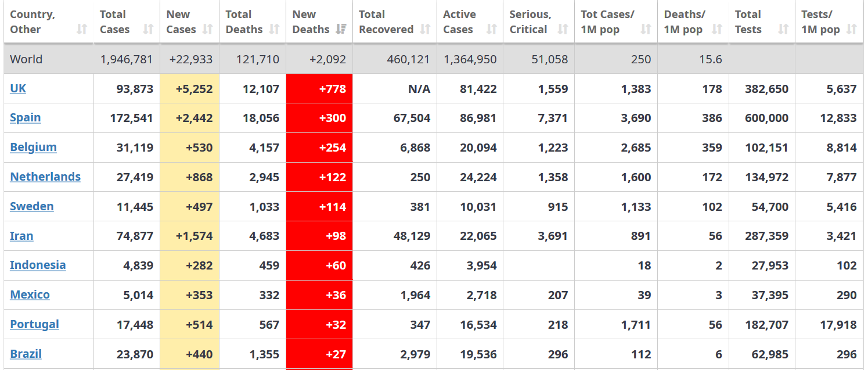Click the Sweden link
868x370 pixels.
click(32, 206)
